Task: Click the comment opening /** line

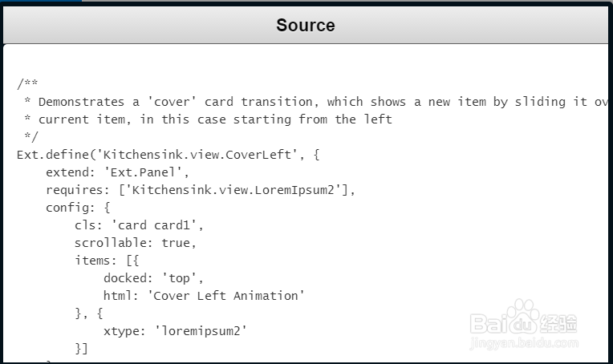Action: pyautogui.click(x=27, y=84)
